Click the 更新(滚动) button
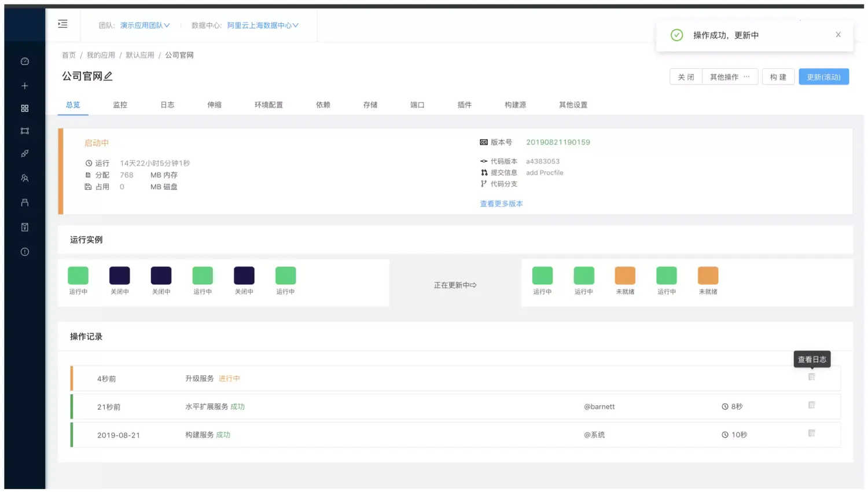This screenshot has height=492, width=868. point(823,77)
